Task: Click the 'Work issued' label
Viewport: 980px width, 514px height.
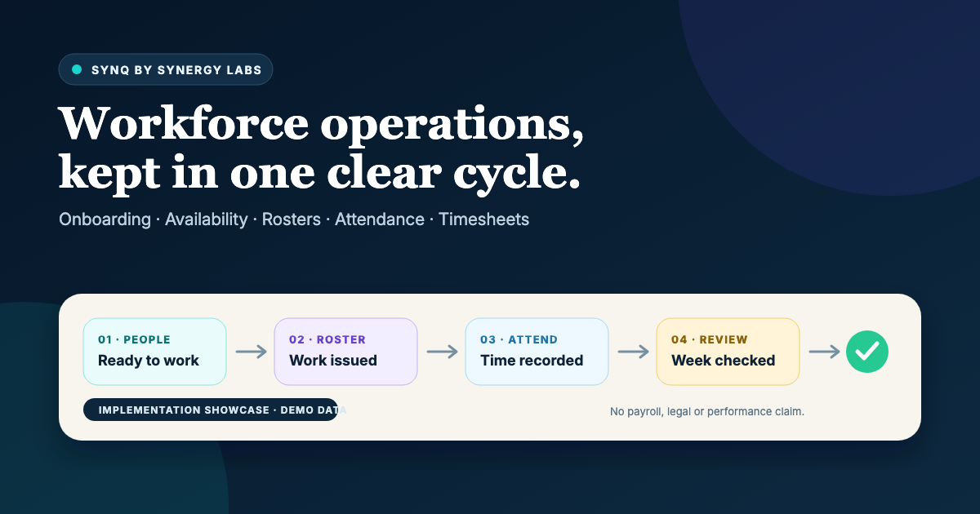Action: pyautogui.click(x=333, y=361)
